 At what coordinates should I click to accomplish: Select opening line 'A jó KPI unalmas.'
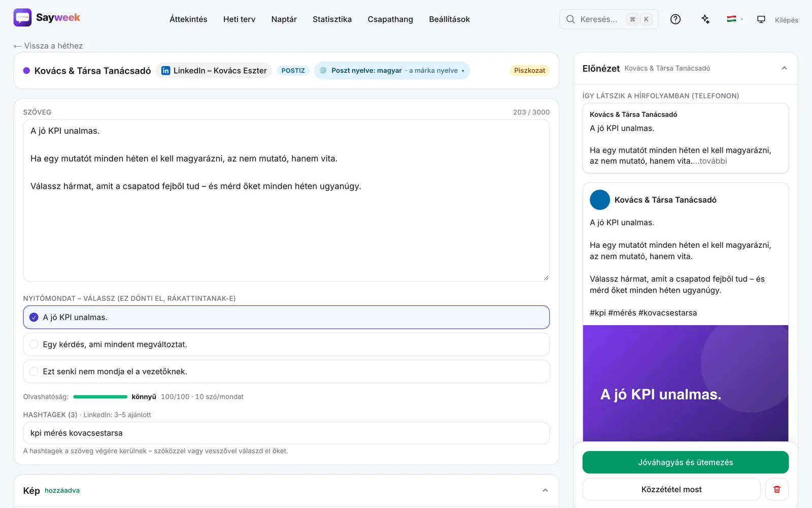tap(286, 317)
